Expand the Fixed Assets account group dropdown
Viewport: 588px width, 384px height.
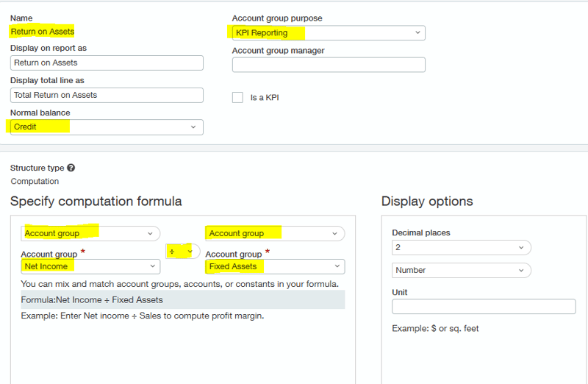(x=275, y=266)
